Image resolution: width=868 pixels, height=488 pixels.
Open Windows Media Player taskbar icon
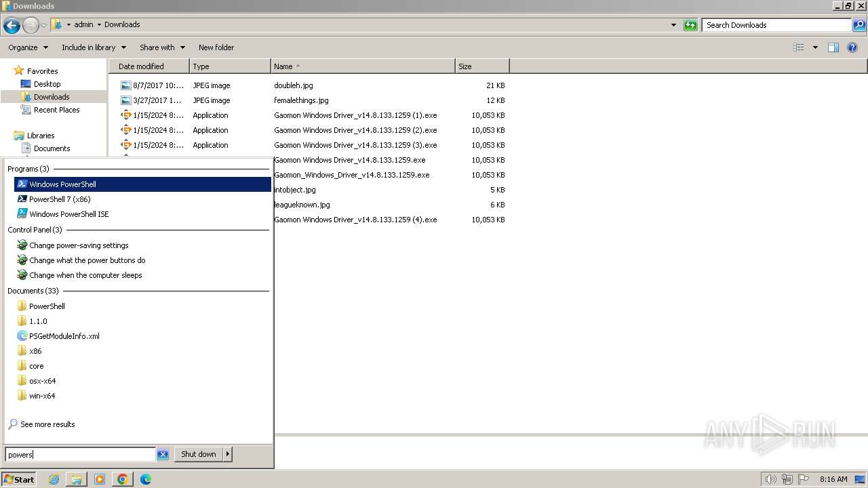point(100,479)
